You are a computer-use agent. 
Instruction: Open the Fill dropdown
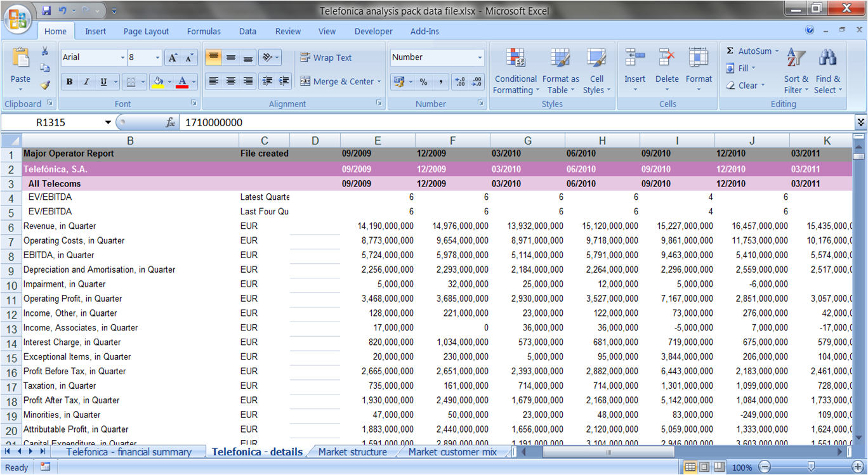[x=740, y=68]
